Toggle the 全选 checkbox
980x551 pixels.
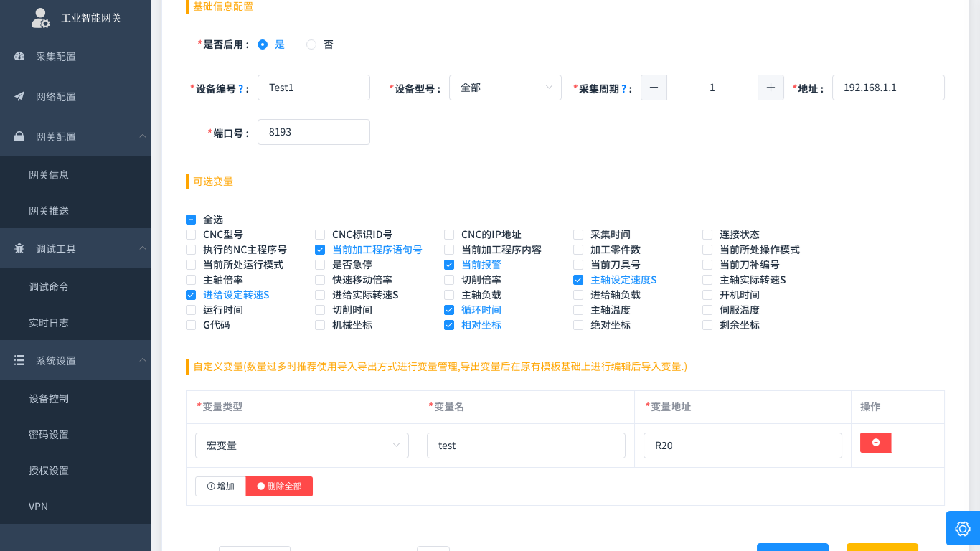[191, 220]
